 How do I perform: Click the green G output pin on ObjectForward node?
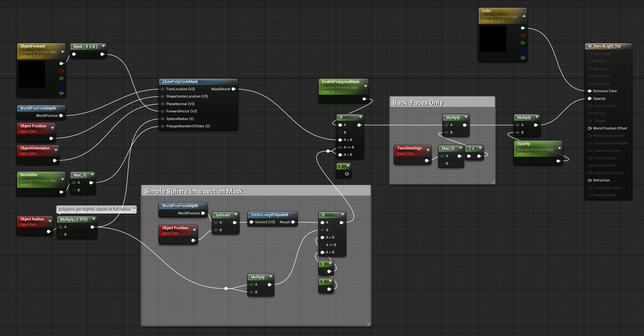point(61,79)
